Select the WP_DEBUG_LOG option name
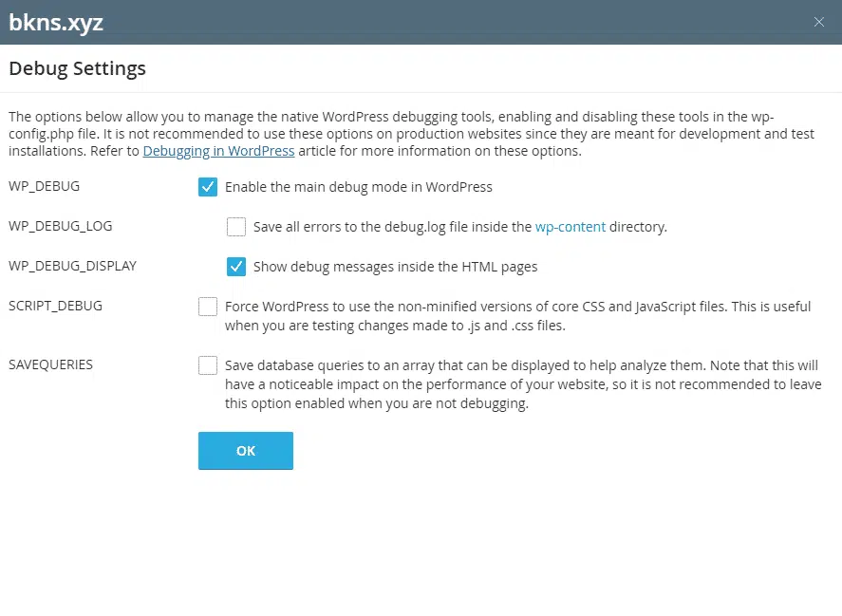 pos(60,226)
